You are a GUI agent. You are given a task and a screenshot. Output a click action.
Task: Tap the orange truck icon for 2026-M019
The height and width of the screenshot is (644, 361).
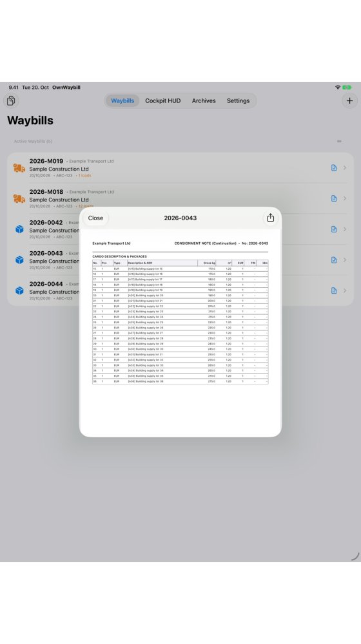tap(19, 167)
